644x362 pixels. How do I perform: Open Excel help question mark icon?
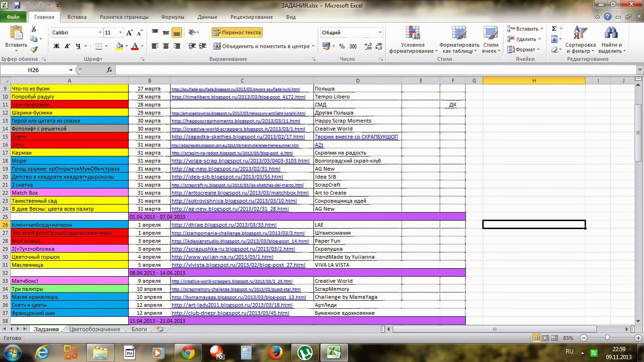tap(608, 17)
